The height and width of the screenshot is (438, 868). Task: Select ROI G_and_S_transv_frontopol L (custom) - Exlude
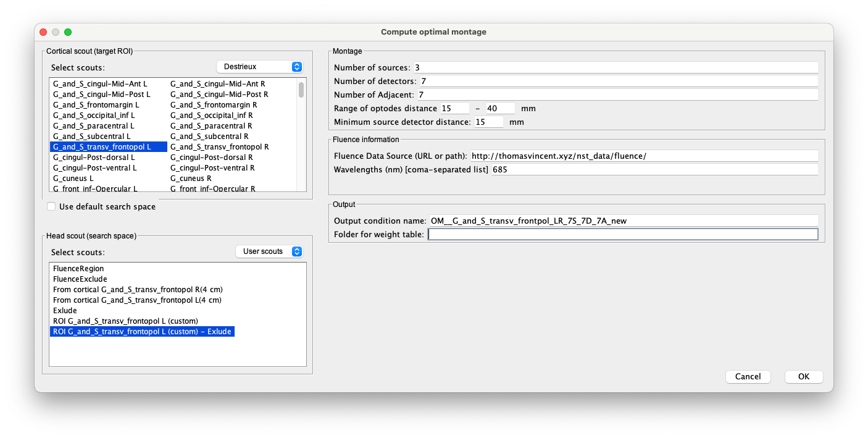142,332
